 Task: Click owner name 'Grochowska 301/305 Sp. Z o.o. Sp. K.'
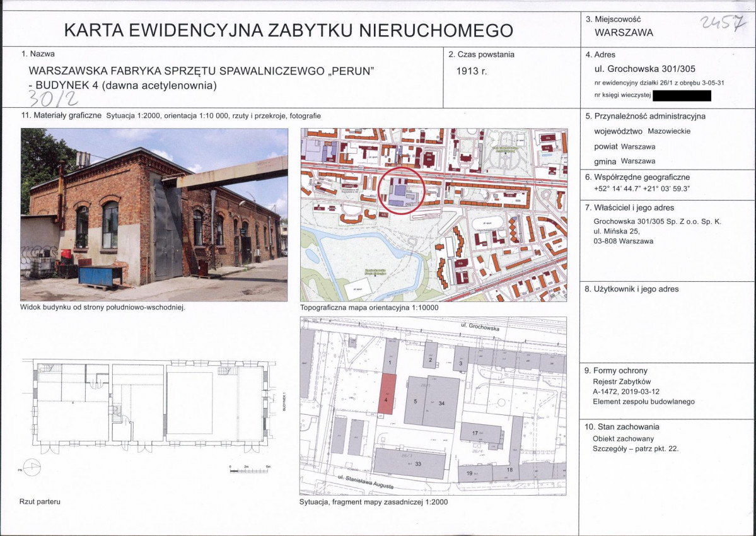pyautogui.click(x=658, y=222)
